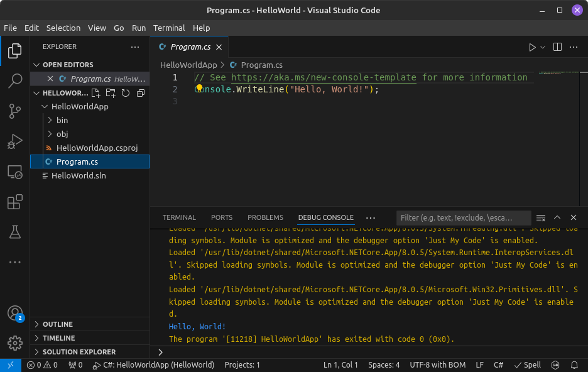
Task: Create a new folder in explorer
Action: (111, 93)
